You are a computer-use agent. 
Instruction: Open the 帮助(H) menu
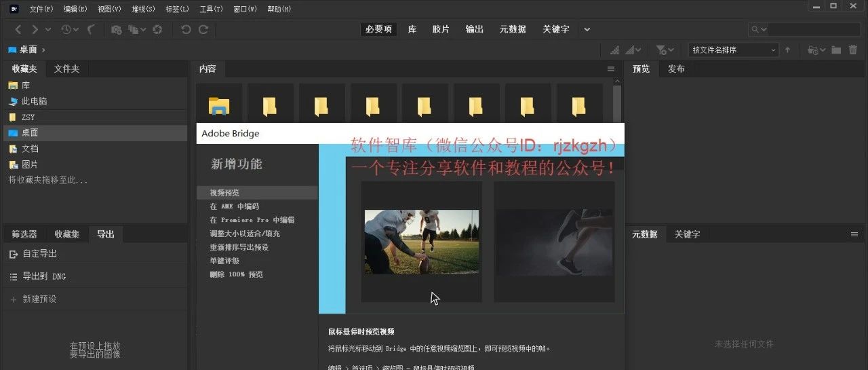pos(279,9)
